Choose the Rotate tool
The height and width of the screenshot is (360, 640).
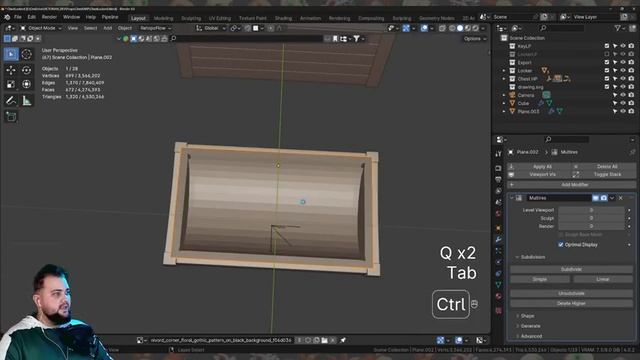coord(27,70)
